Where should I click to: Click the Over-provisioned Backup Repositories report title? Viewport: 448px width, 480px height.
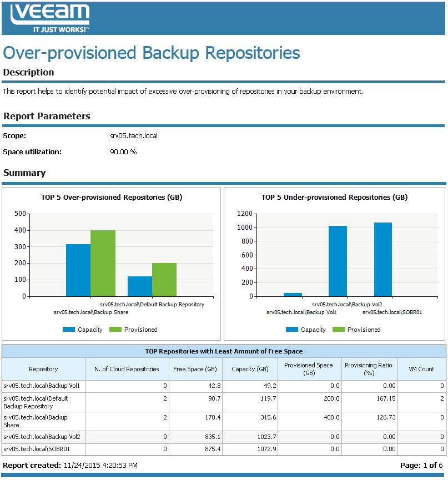(152, 53)
